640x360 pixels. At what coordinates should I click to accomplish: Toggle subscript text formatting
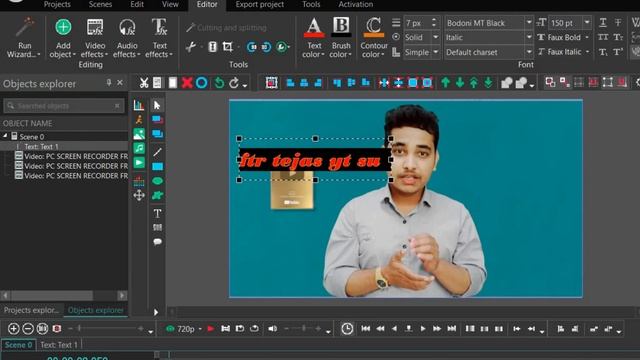(x=603, y=52)
